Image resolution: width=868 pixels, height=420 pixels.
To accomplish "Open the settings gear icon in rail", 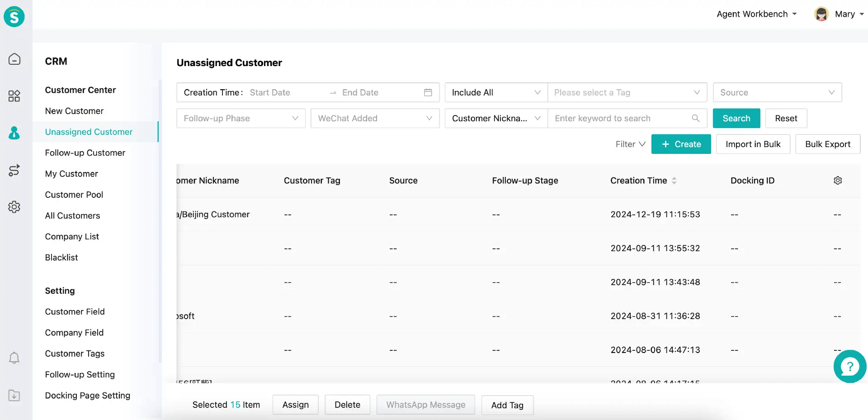I will click(14, 207).
